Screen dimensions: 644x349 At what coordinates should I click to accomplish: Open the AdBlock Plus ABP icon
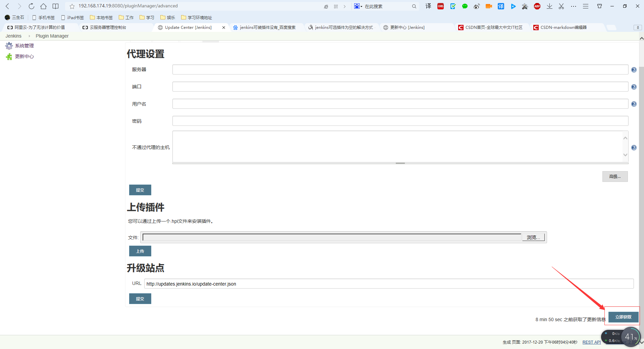click(537, 6)
